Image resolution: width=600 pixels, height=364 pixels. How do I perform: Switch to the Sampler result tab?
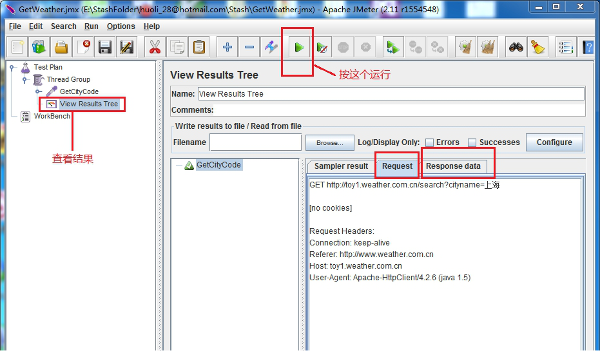pyautogui.click(x=341, y=166)
